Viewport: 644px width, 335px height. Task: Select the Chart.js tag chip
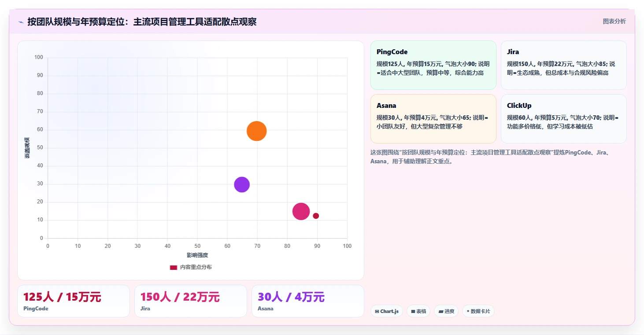point(387,311)
